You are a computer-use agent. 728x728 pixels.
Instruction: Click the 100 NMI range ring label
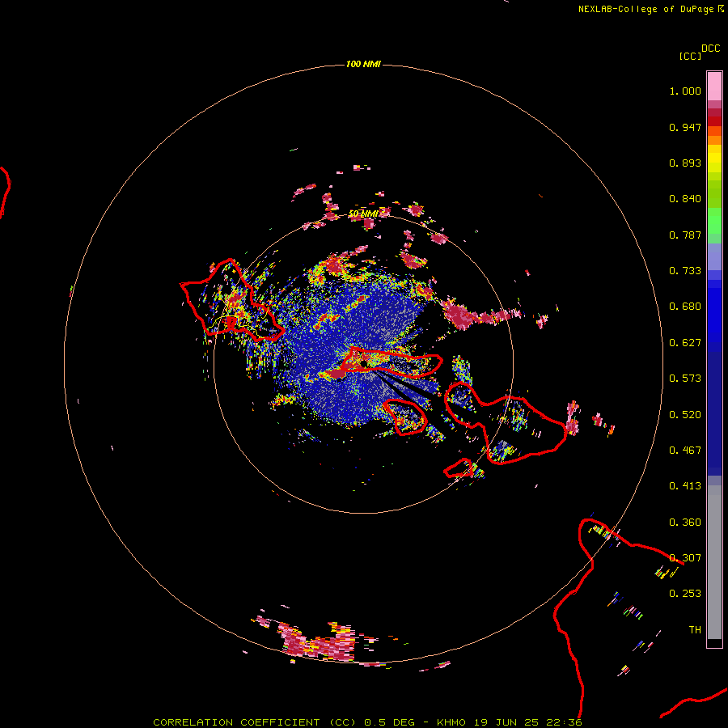coord(363,64)
